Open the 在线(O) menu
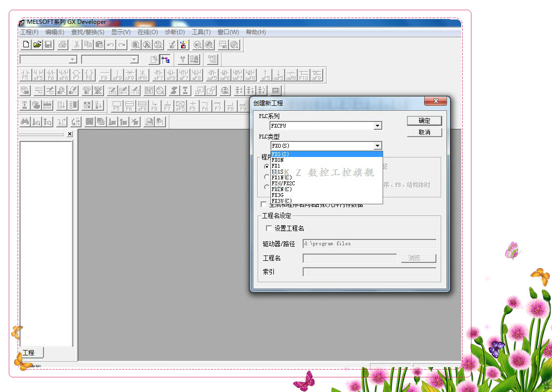The height and width of the screenshot is (392, 552). pos(147,32)
